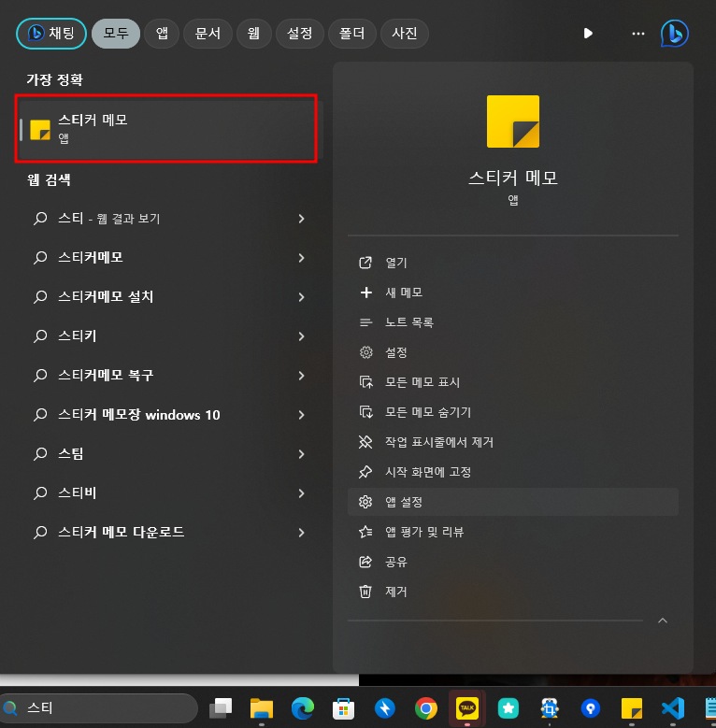Click the large 스티커 메모 app icon
This screenshot has height=728, width=716.
pos(512,121)
